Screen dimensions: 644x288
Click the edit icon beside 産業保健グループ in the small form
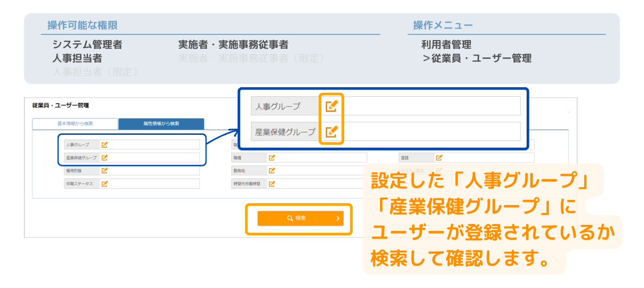point(105,158)
